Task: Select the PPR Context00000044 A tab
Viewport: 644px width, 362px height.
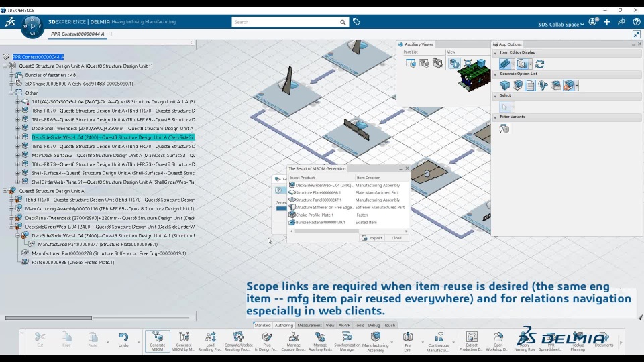Action: [78, 34]
